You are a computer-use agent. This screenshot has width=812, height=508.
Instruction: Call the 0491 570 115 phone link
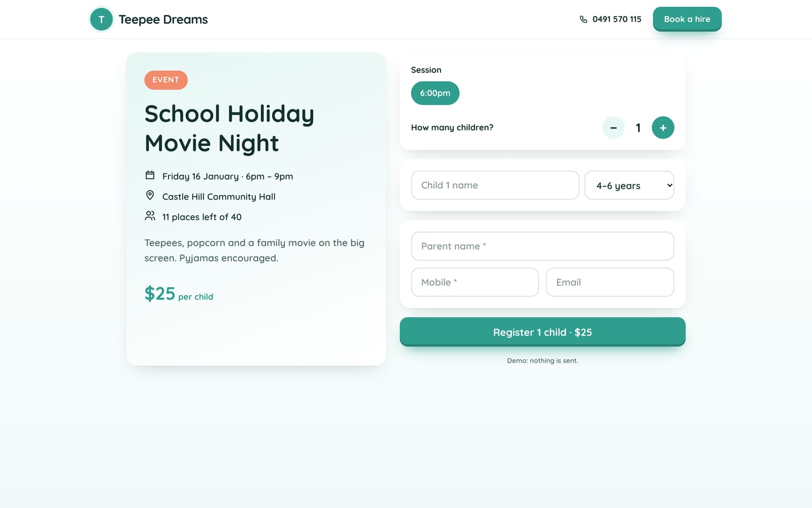[611, 19]
